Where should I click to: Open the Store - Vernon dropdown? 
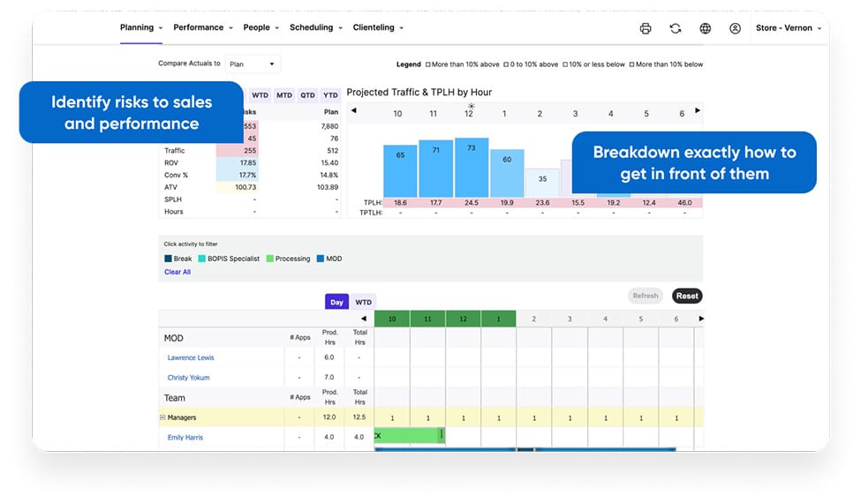point(788,28)
